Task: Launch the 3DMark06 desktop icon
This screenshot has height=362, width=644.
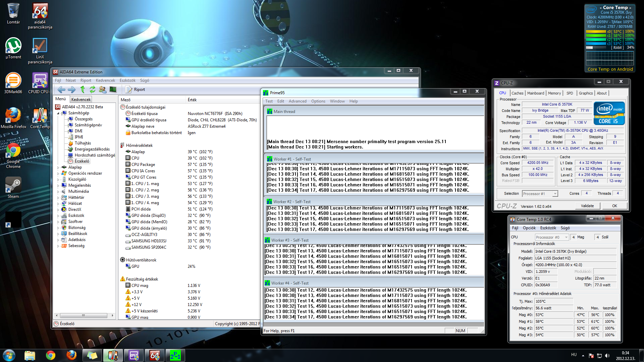Action: pos(13,83)
